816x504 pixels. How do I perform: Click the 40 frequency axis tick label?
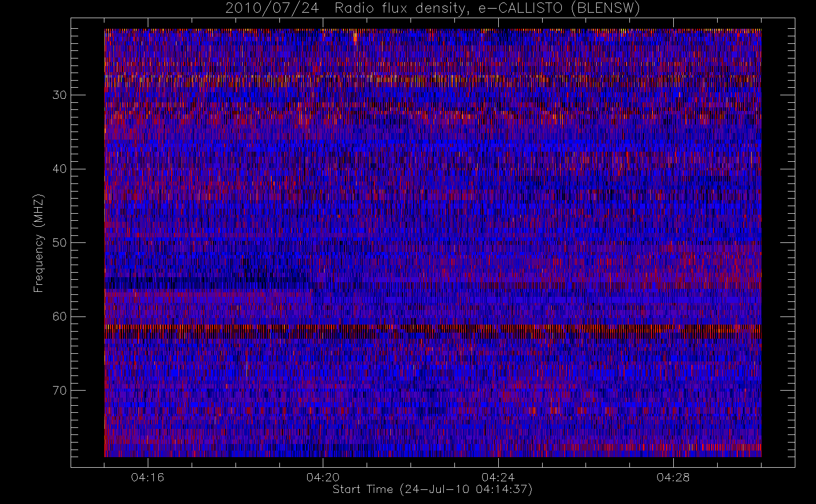(x=60, y=169)
